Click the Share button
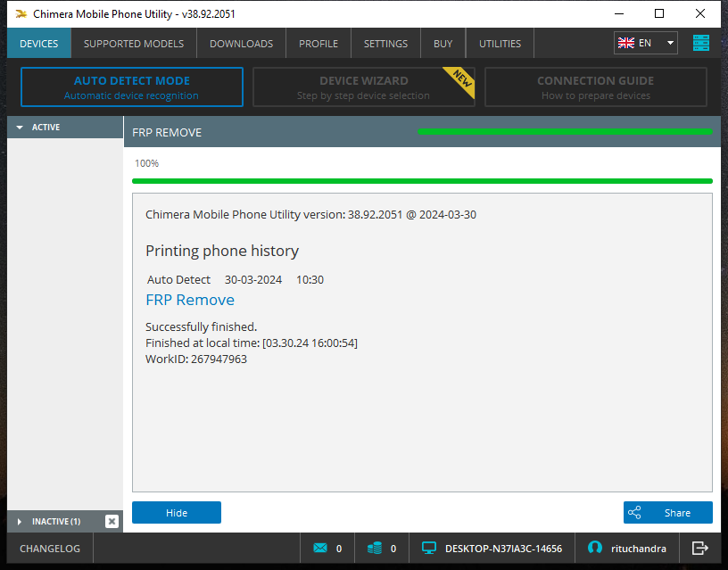 pos(667,512)
